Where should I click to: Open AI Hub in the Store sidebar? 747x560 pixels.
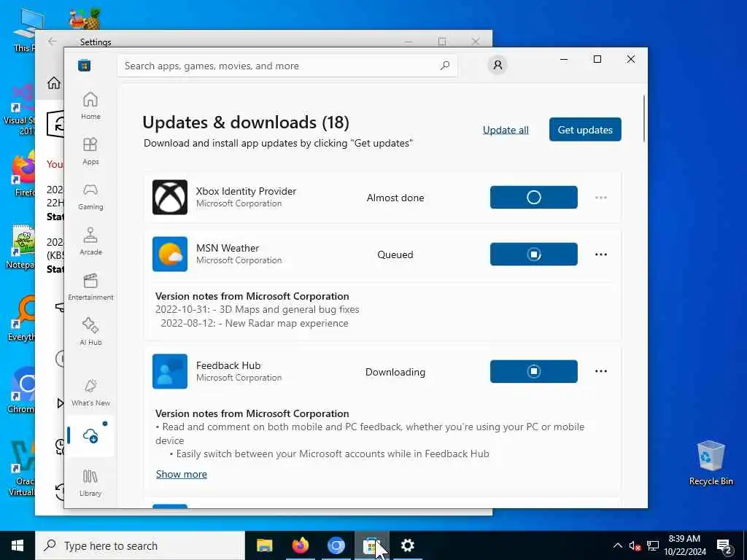point(90,332)
